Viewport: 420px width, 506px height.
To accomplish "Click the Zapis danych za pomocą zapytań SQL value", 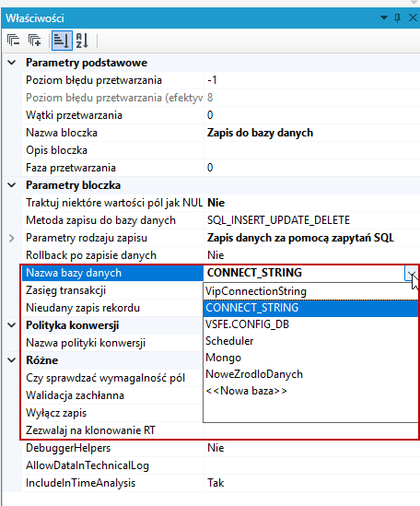I will click(312, 238).
